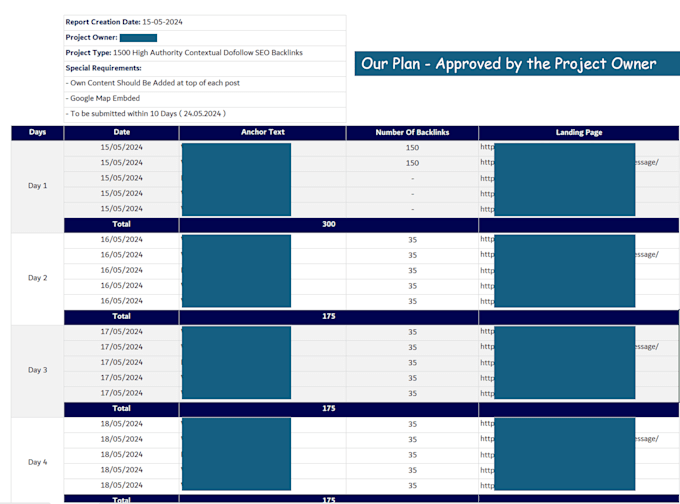Screen dimensions: 680x504
Task: Select the Date column header
Action: (121, 133)
